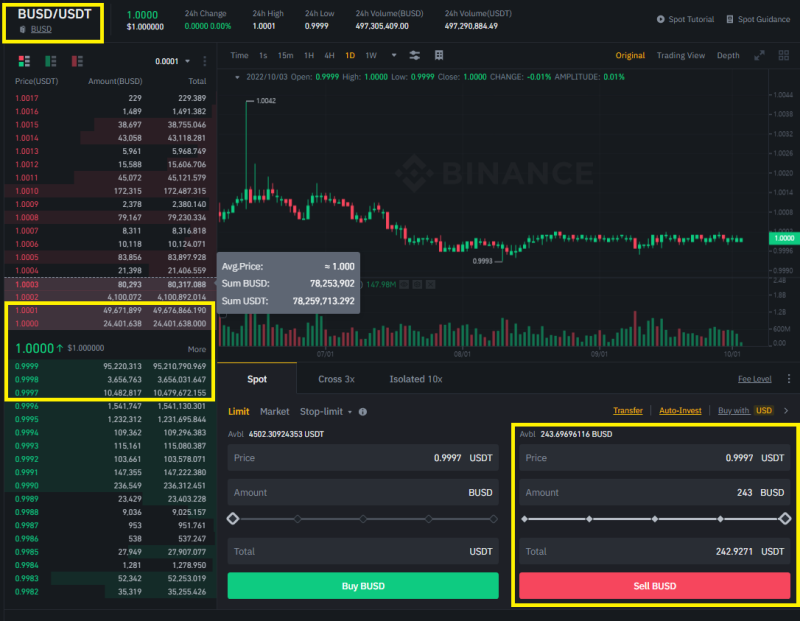Open trade panel three-dot menu
The height and width of the screenshot is (621, 800).
pos(789,379)
